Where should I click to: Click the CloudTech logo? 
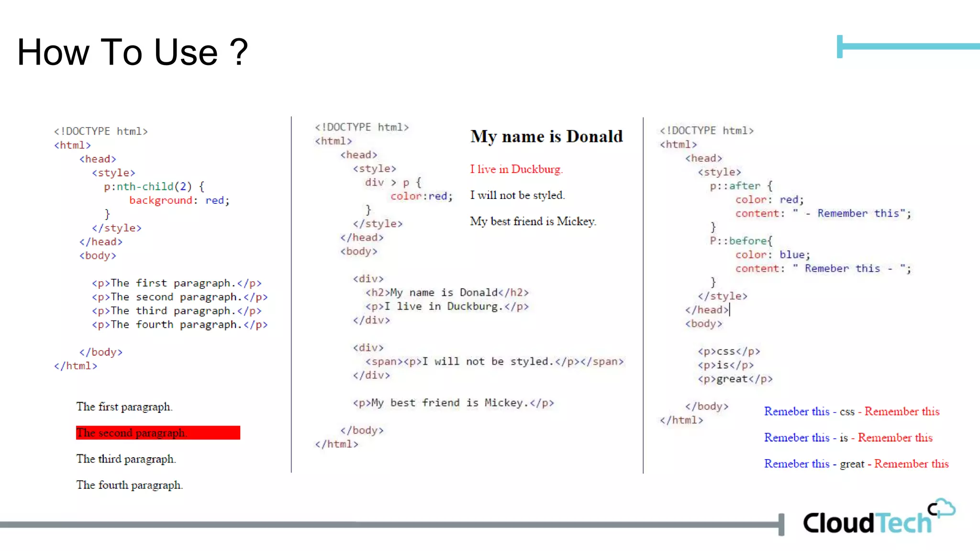point(867,523)
